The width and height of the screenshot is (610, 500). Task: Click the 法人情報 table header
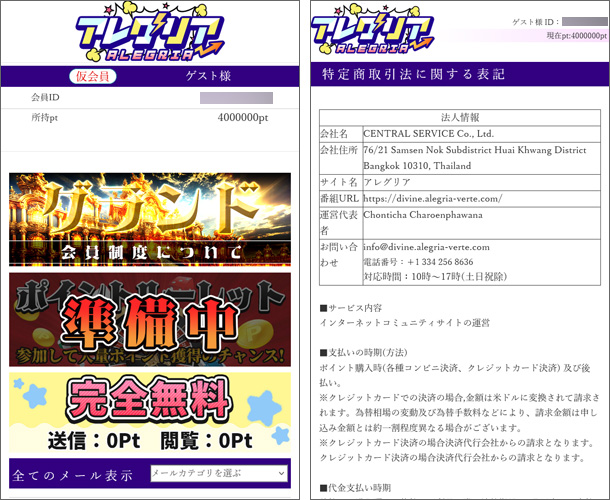460,116
